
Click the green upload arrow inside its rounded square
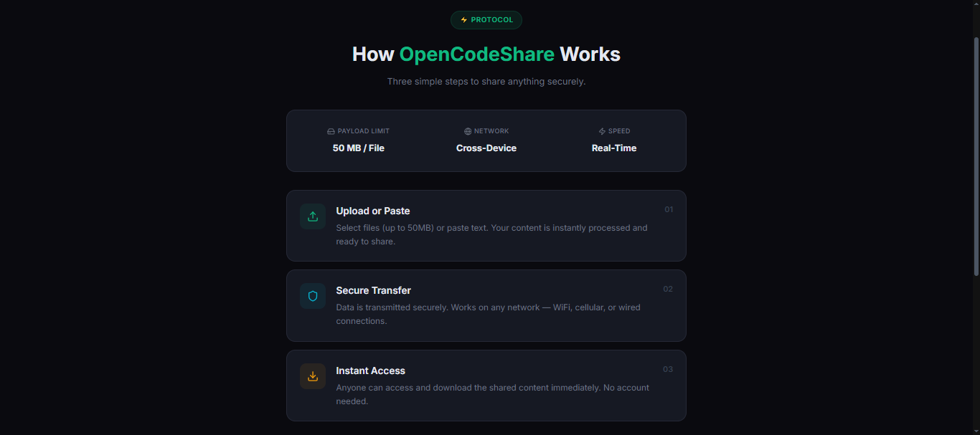click(x=313, y=216)
